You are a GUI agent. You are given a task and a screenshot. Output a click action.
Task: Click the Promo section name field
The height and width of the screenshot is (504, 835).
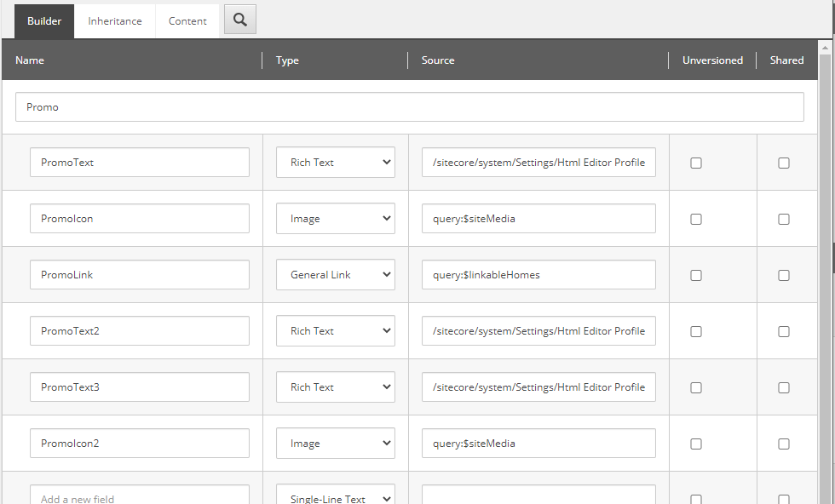tap(410, 107)
